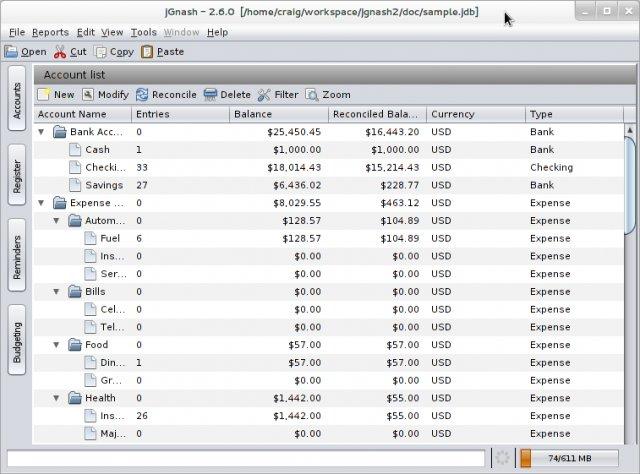The image size is (640, 474).
Task: Collapse the Autom... subtree
Action: pos(56,221)
